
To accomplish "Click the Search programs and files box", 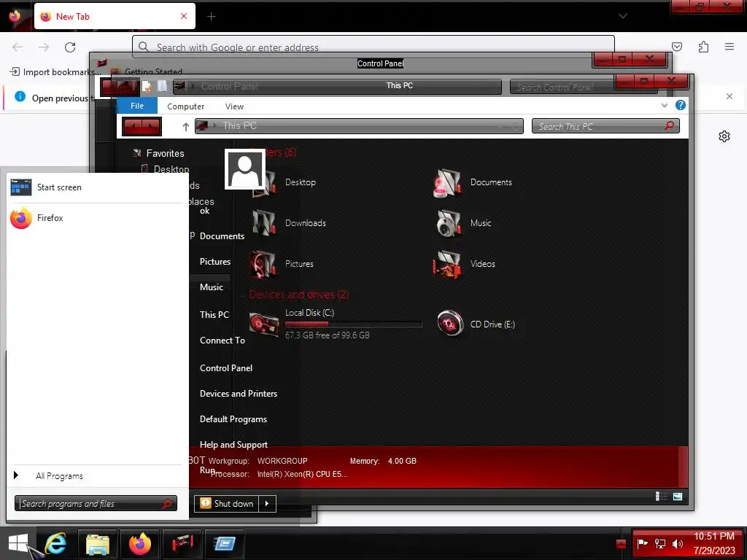I will (96, 503).
